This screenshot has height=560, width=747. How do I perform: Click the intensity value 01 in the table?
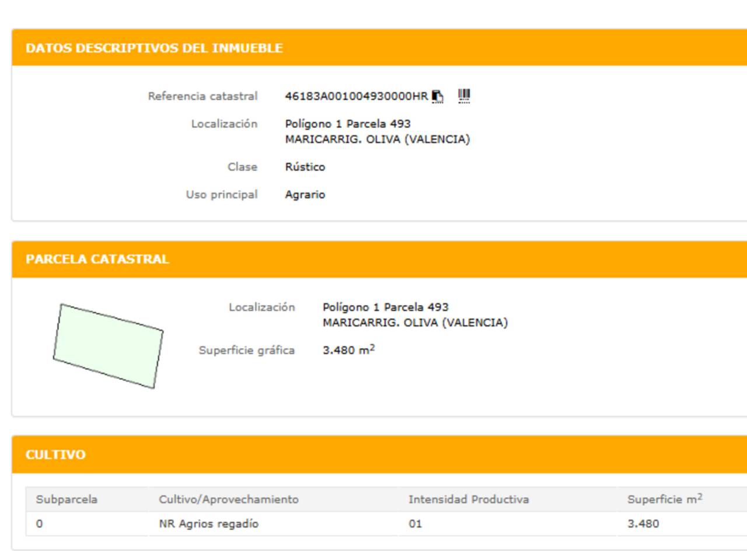click(x=415, y=524)
